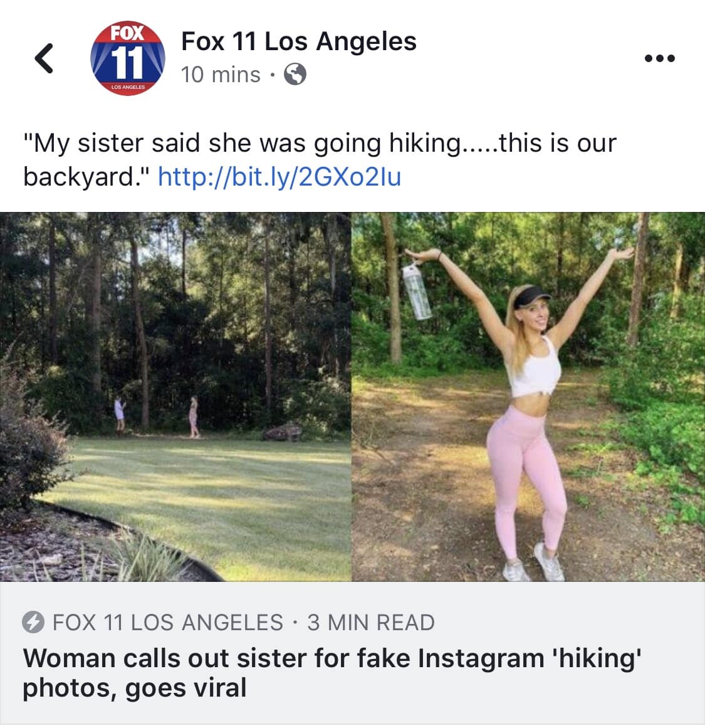Image resolution: width=705 pixels, height=728 pixels.
Task: Open the right photo of woman posing
Action: point(528,396)
